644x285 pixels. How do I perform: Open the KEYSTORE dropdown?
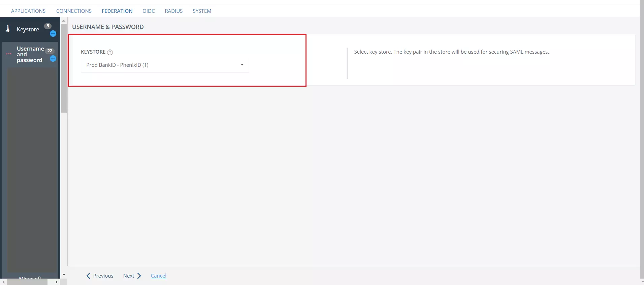165,65
